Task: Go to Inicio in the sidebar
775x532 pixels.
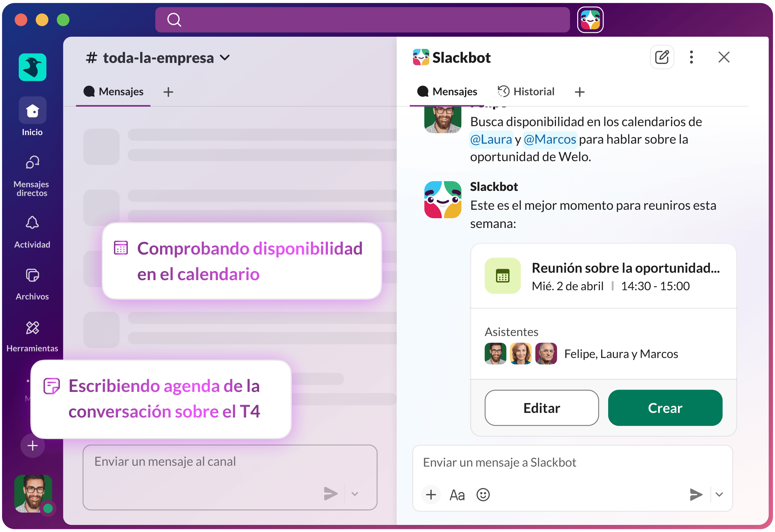Action: 32,117
